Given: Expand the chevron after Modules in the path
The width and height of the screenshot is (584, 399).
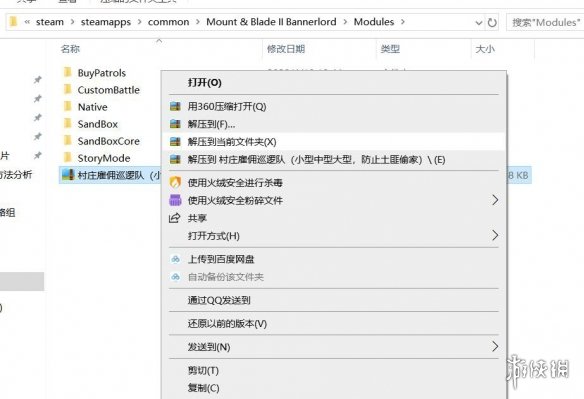Looking at the screenshot, I should click(x=403, y=22).
